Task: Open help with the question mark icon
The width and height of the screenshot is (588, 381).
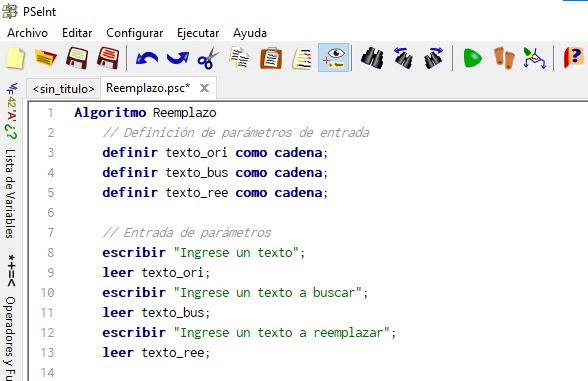Action: 573,58
